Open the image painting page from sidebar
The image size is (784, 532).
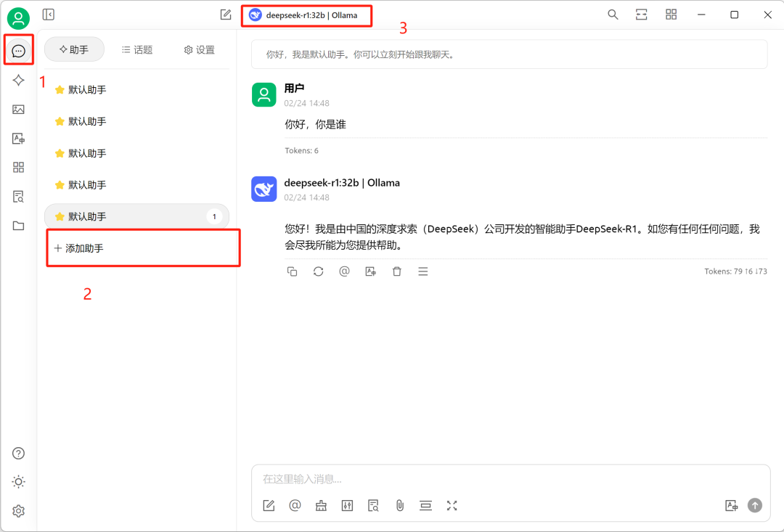pos(18,110)
